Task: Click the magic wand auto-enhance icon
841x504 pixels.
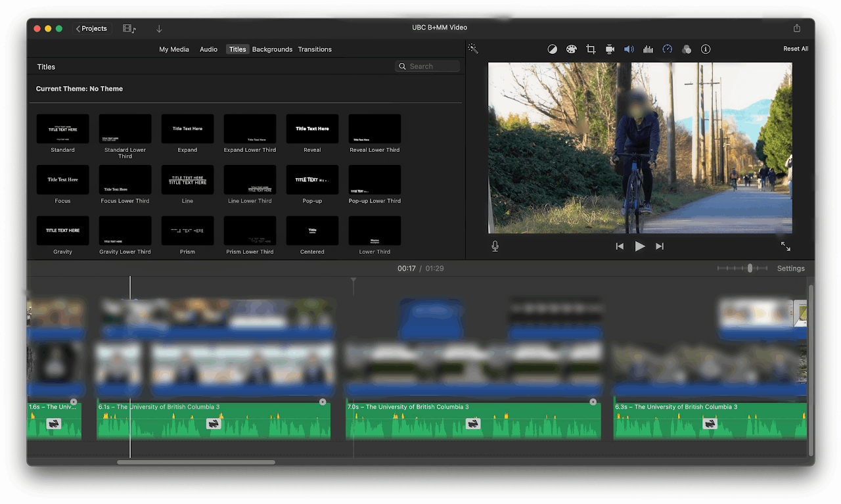Action: pyautogui.click(x=472, y=49)
